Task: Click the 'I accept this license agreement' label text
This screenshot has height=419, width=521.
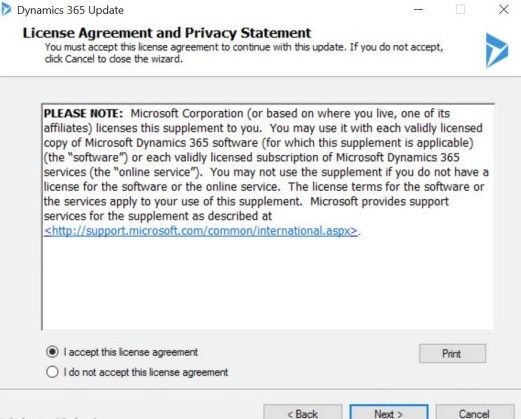Action: tap(131, 352)
